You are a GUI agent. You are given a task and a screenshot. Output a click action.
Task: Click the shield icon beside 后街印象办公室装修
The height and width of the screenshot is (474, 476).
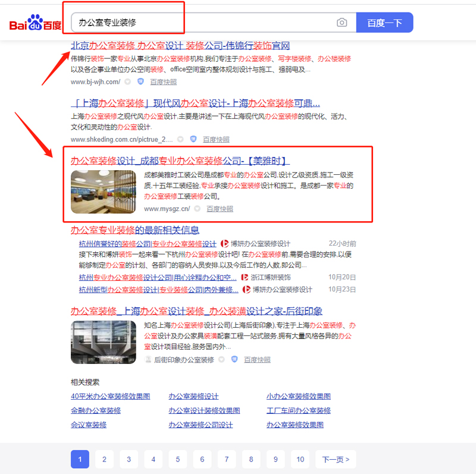(234, 359)
